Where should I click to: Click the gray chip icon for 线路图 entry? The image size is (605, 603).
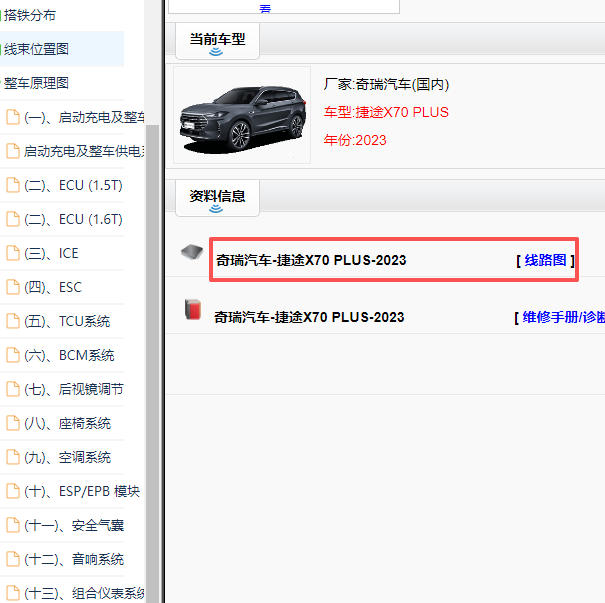pyautogui.click(x=192, y=253)
